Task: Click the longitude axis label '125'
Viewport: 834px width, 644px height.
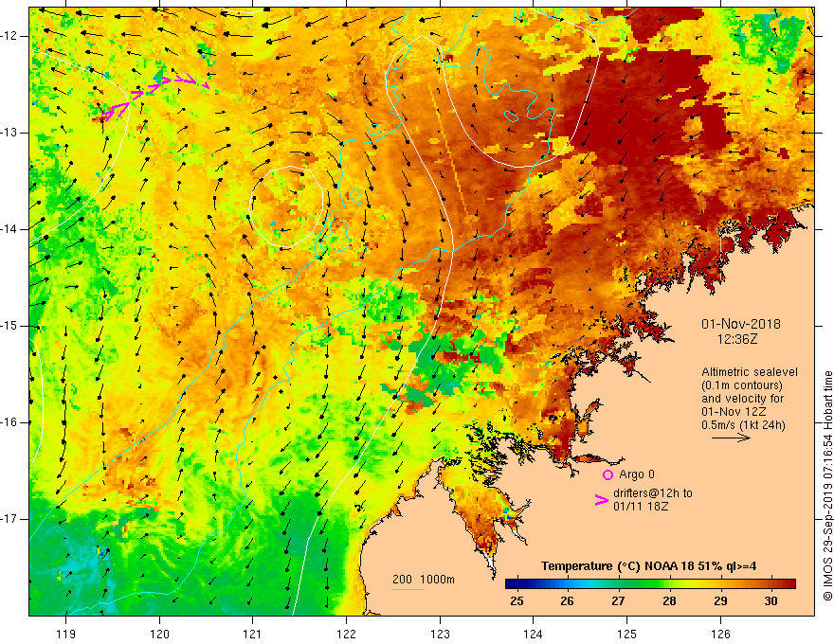Action: point(627,634)
